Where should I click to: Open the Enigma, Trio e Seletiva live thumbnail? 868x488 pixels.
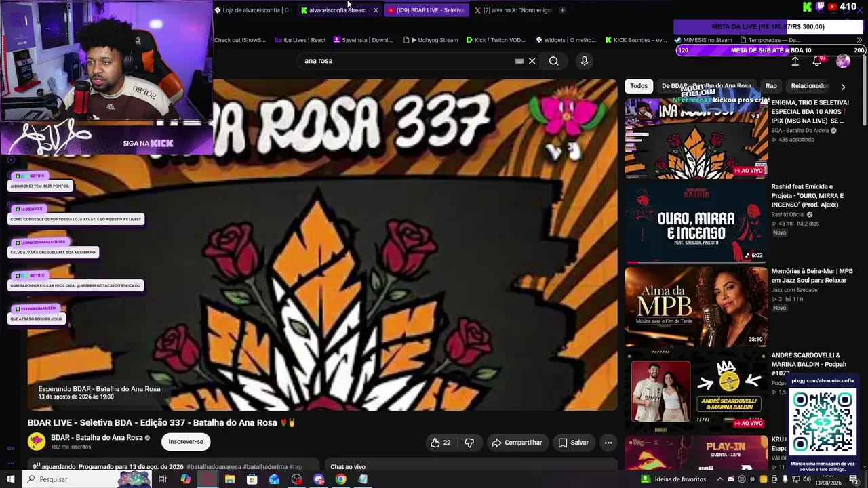(696, 139)
